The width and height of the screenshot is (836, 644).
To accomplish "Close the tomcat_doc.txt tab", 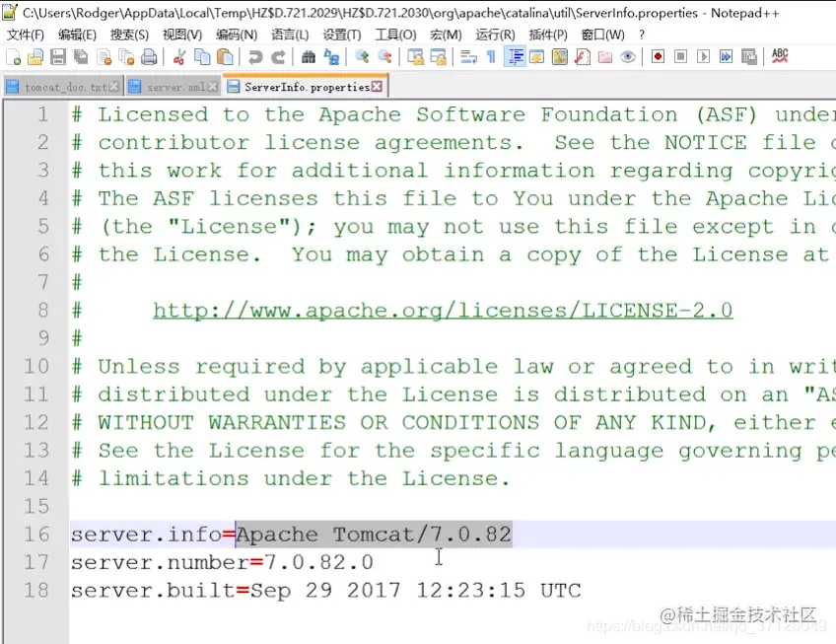I will coord(113,87).
